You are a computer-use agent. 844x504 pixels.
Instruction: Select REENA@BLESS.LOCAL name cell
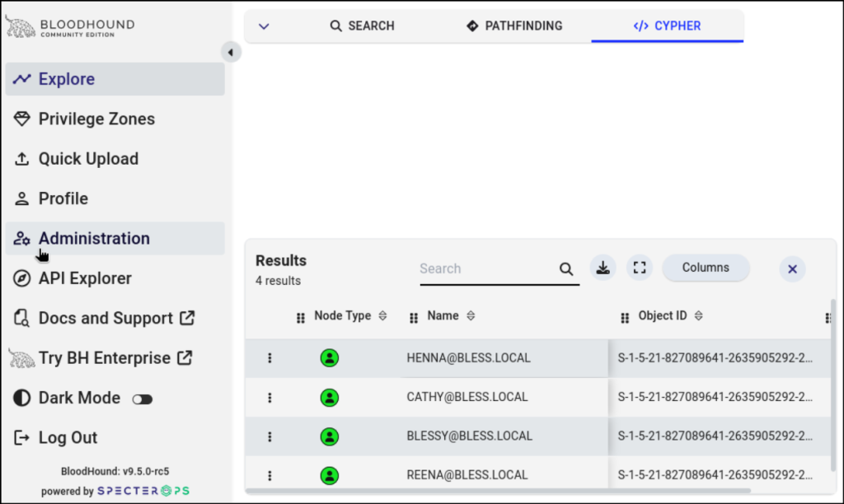tap(467, 475)
